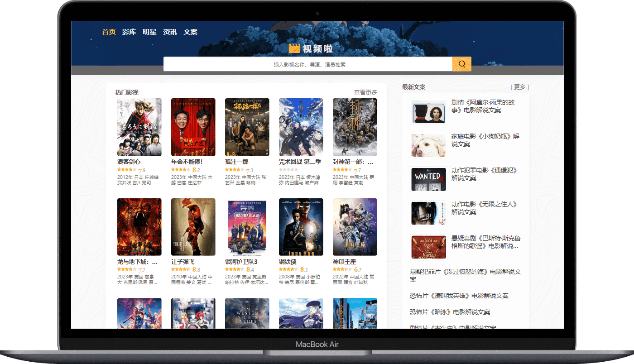The height and width of the screenshot is (364, 634).
Task: Click the 浪客剑心 title text
Action: 129,162
